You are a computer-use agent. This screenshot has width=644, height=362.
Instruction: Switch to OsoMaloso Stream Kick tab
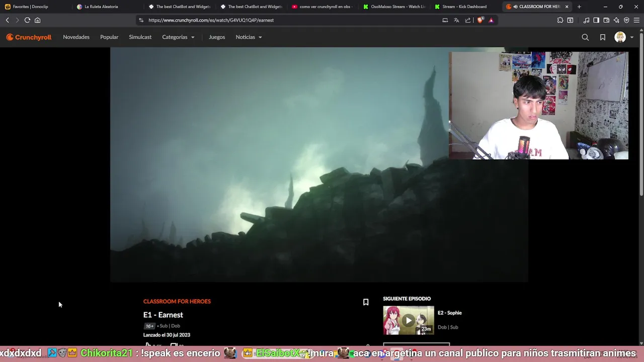point(394,7)
